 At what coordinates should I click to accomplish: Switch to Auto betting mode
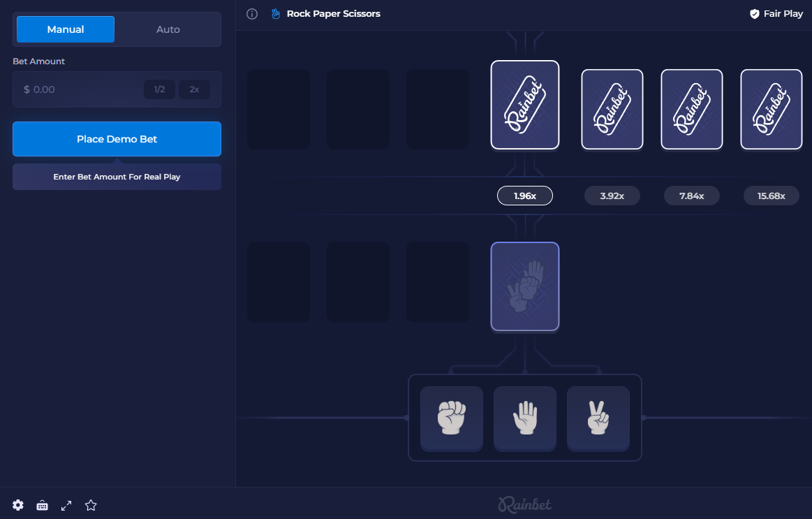tap(168, 29)
